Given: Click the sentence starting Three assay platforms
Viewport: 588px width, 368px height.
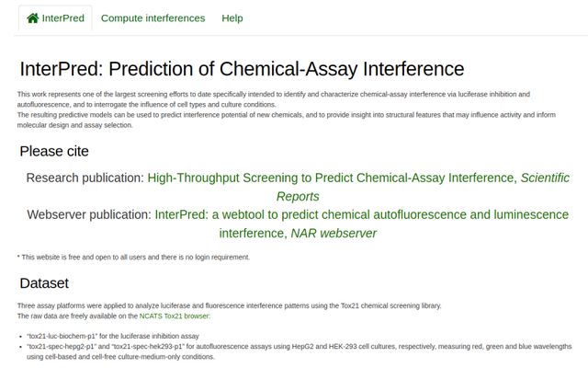Looking at the screenshot, I should click(x=229, y=305).
